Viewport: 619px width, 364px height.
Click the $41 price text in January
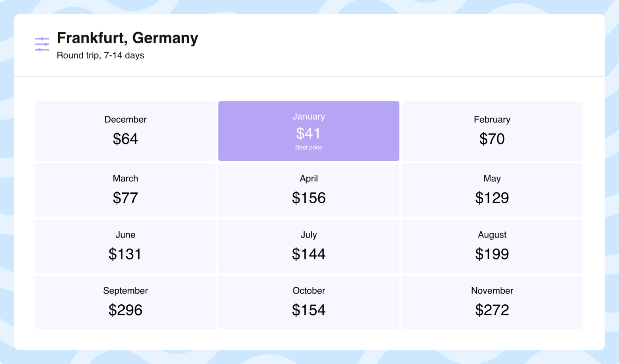point(309,133)
